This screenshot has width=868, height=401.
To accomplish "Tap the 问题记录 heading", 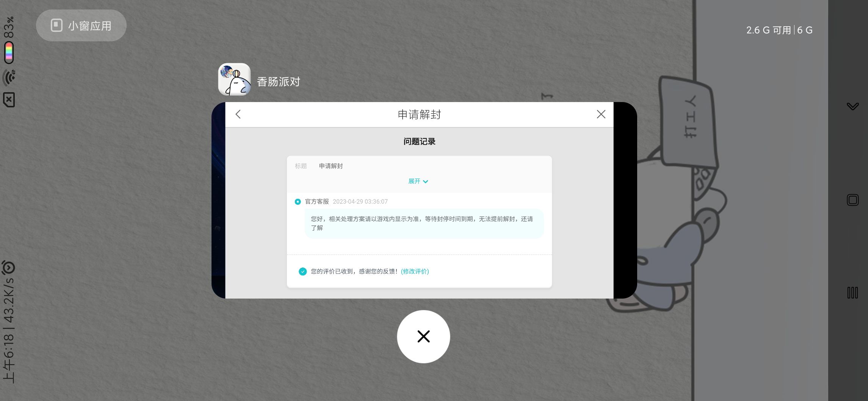I will (419, 142).
